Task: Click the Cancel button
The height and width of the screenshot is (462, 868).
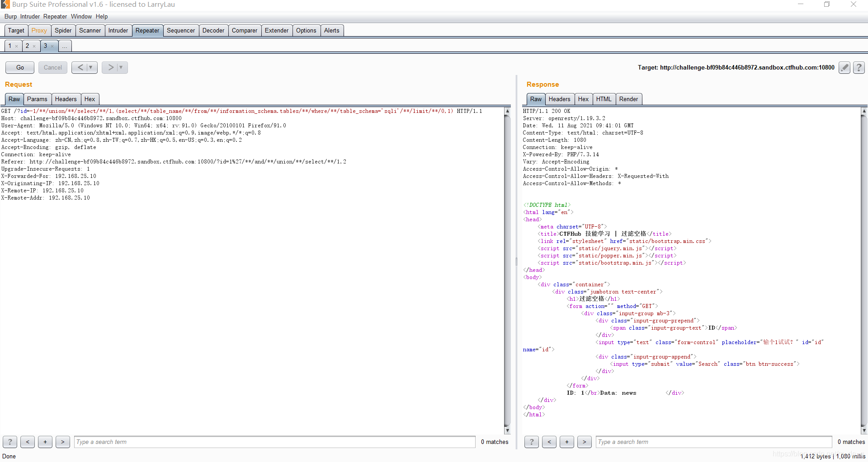Action: (53, 67)
